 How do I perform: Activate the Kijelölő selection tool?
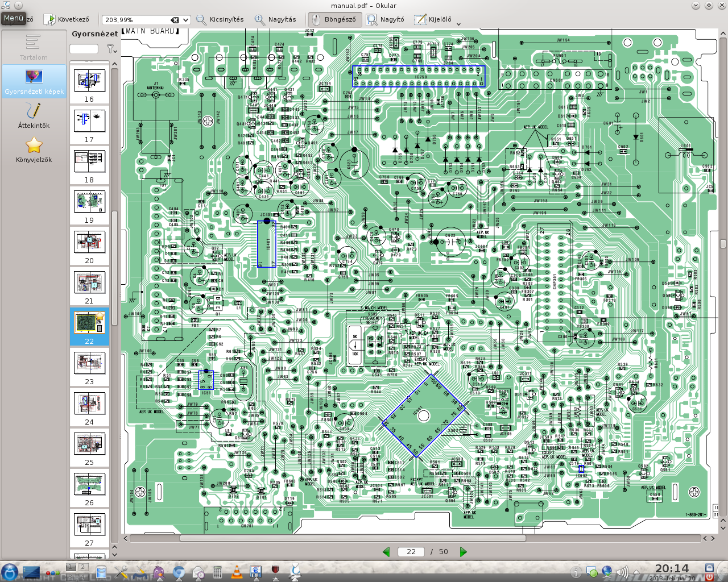click(x=433, y=19)
